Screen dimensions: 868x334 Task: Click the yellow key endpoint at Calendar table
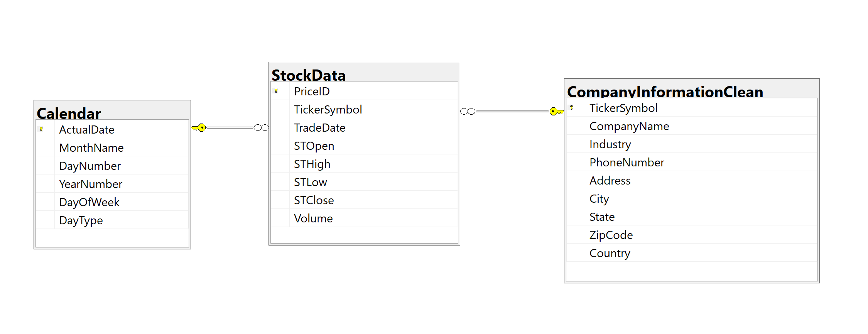click(199, 128)
